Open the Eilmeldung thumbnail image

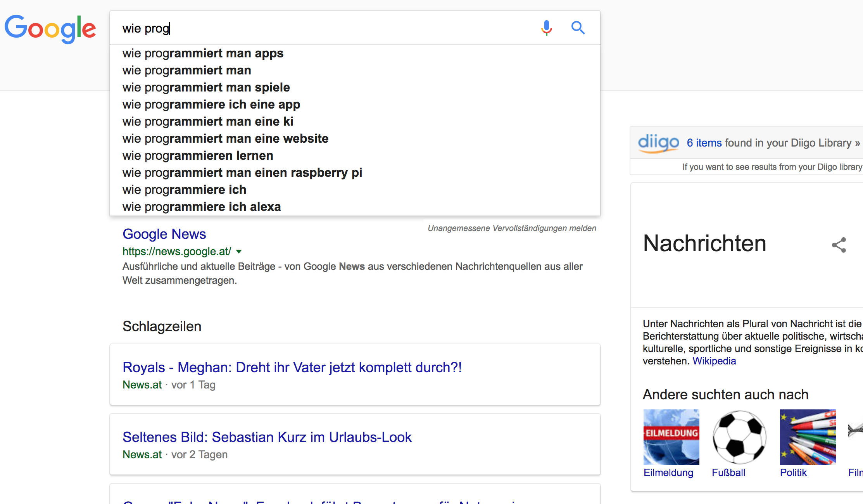click(671, 437)
